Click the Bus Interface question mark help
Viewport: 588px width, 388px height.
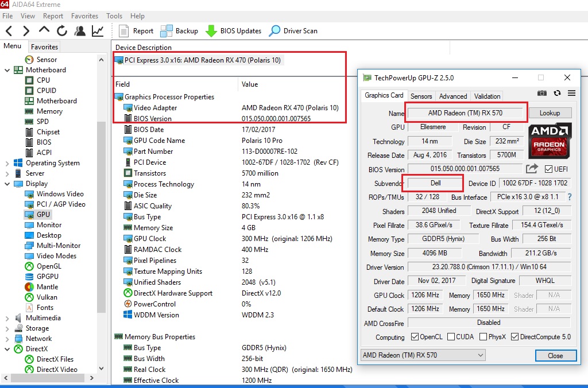(x=570, y=197)
